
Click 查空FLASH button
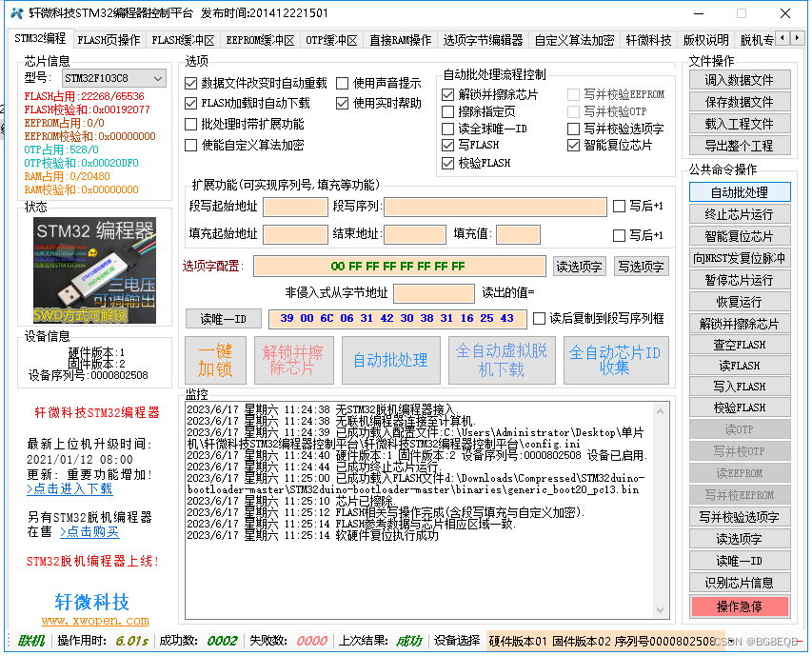740,345
